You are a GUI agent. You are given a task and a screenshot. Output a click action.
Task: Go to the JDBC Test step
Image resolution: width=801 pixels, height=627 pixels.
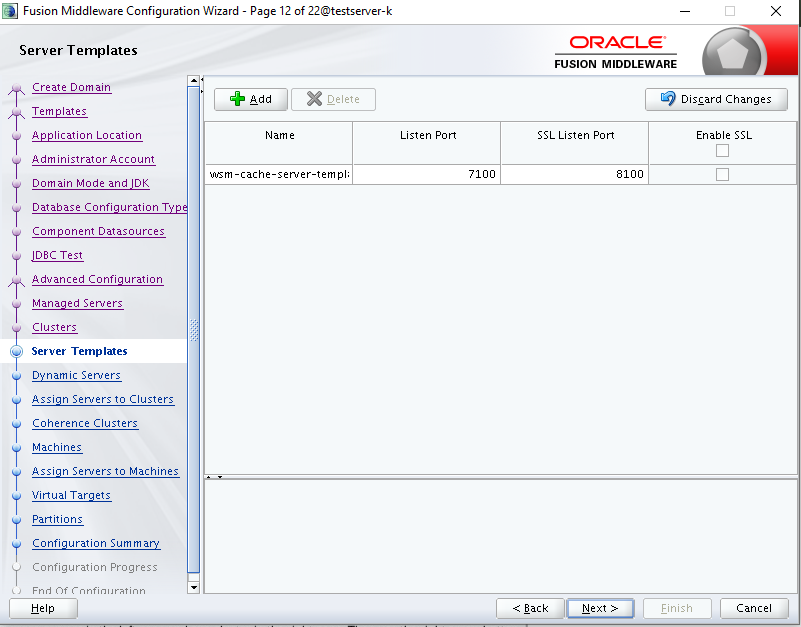pos(57,256)
